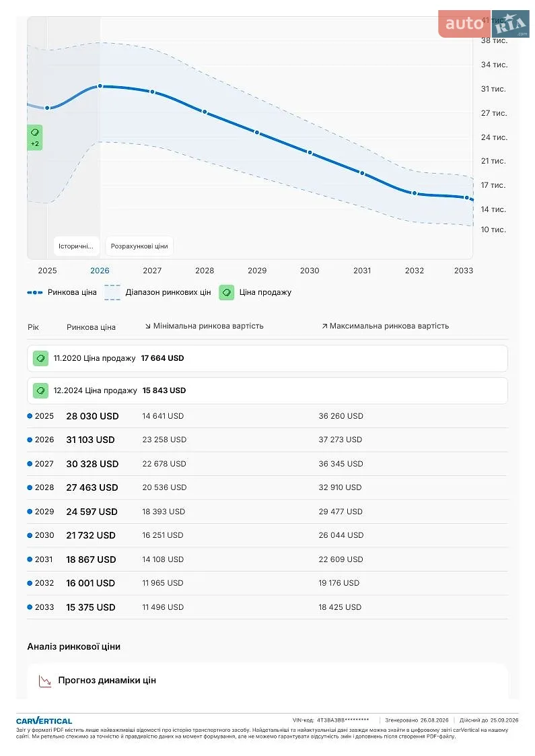535x756 pixels.
Task: Click the highlighted 2026 year axis label
Action: [x=100, y=271]
